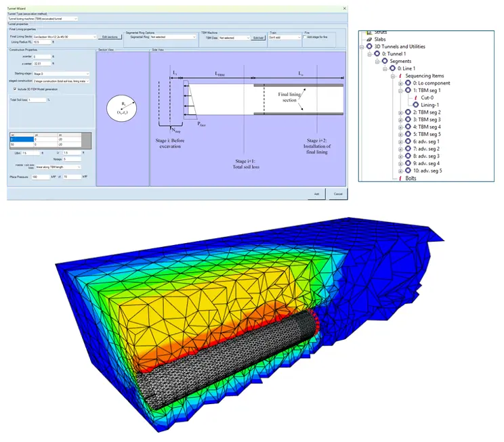Viewport: 504px width, 442px height.
Task: Select the Lining-1 tree label
Action: point(429,105)
